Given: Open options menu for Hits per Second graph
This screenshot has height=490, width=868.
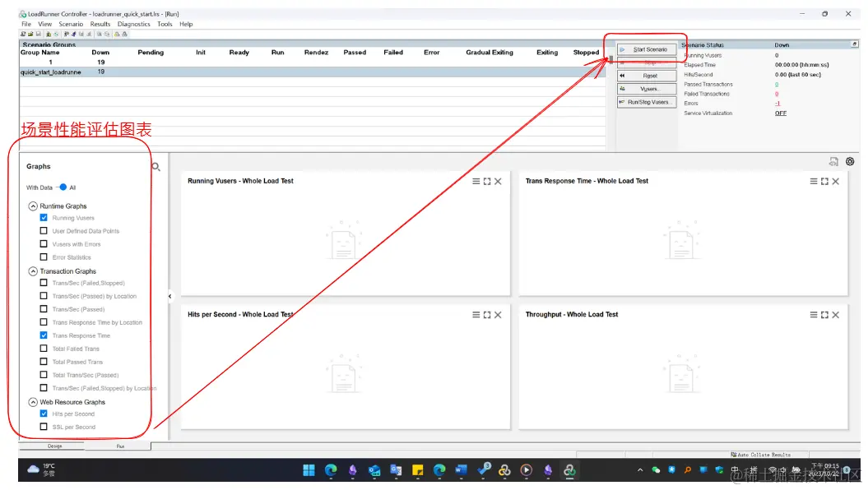Looking at the screenshot, I should (x=476, y=315).
